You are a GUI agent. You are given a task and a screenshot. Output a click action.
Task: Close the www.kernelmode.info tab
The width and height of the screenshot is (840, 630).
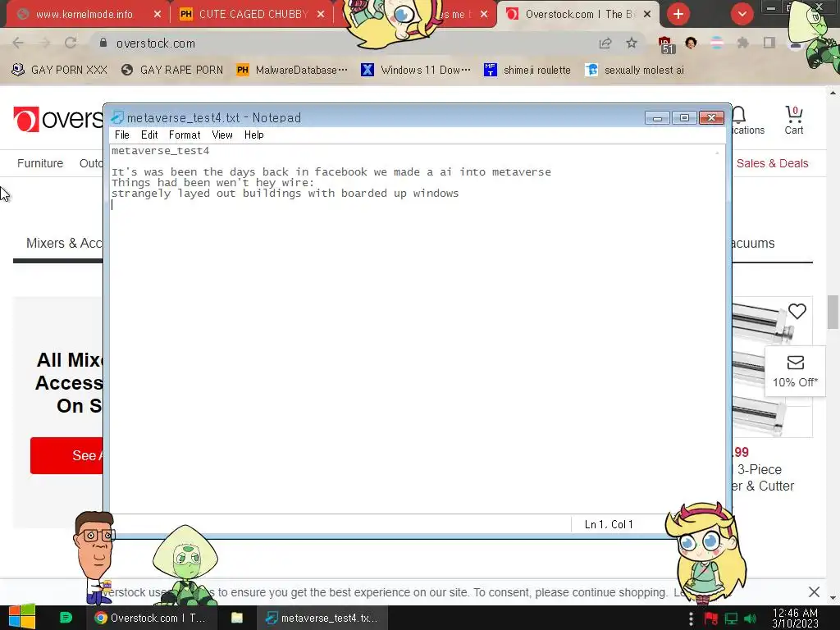[x=157, y=15]
